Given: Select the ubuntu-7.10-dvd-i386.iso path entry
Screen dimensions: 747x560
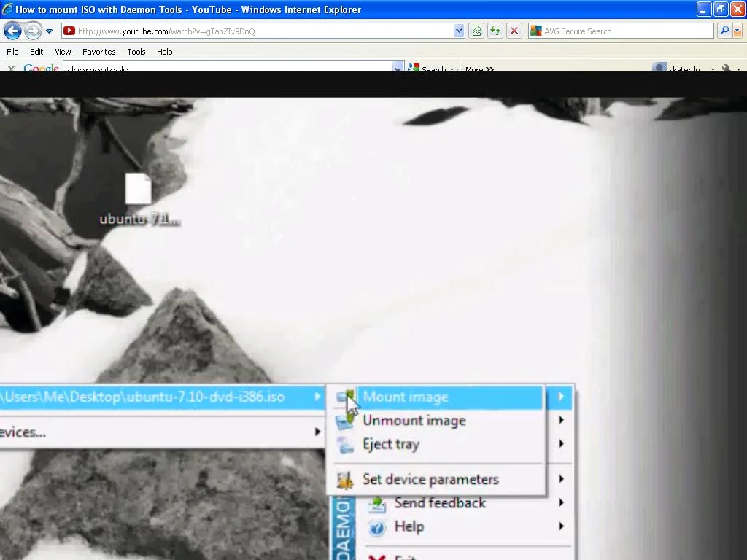Looking at the screenshot, I should (x=162, y=397).
